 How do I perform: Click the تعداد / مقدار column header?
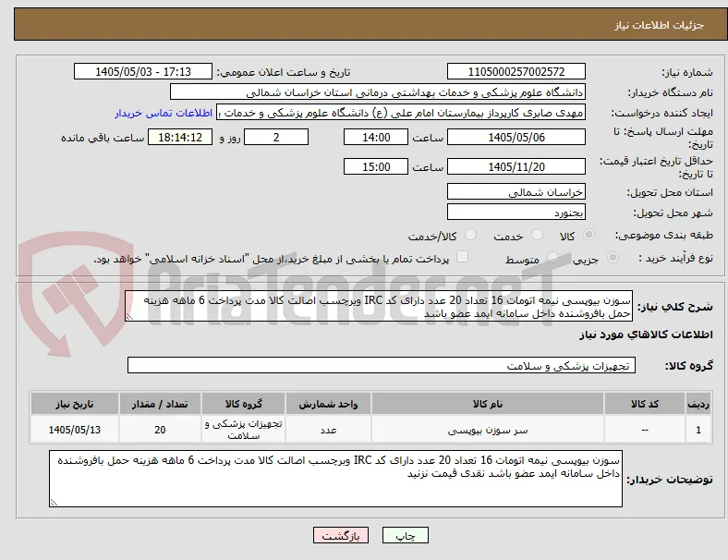160,404
